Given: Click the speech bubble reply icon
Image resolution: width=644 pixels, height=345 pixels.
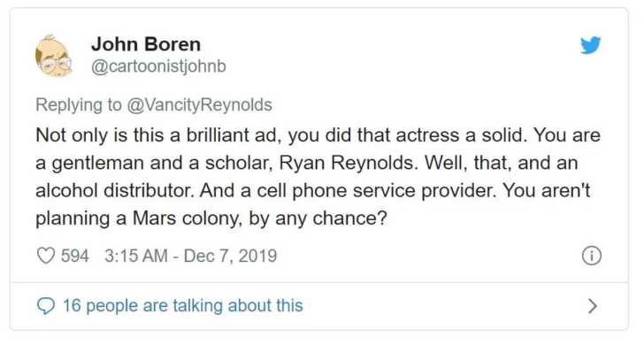Looking at the screenshot, I should click(x=46, y=306).
